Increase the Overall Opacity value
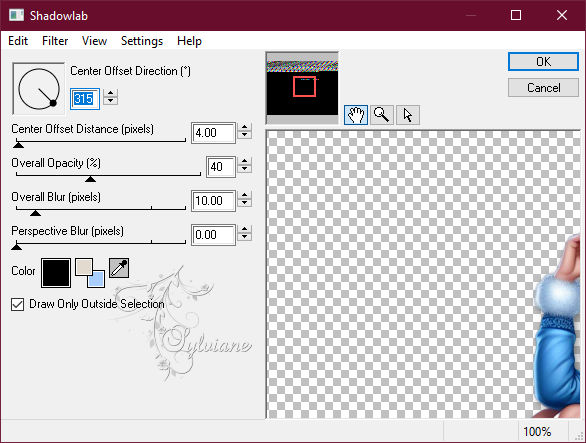586x443 pixels. pyautogui.click(x=244, y=161)
